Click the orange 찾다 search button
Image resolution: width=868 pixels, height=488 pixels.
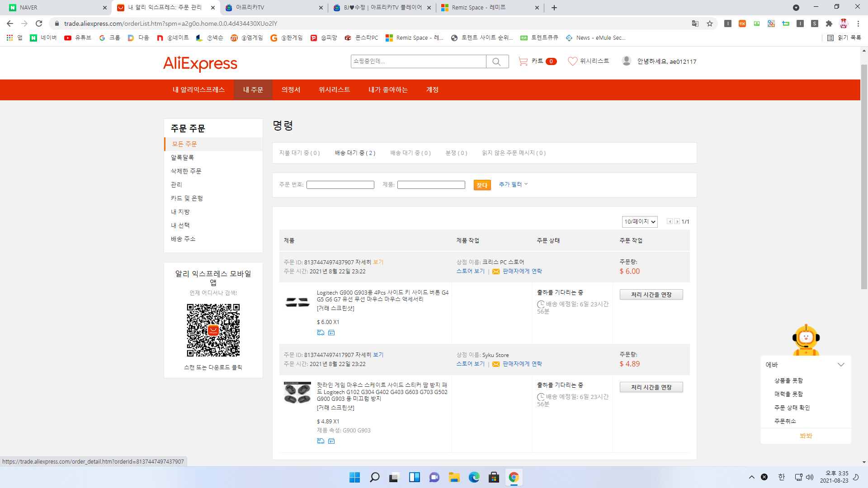[x=482, y=185]
